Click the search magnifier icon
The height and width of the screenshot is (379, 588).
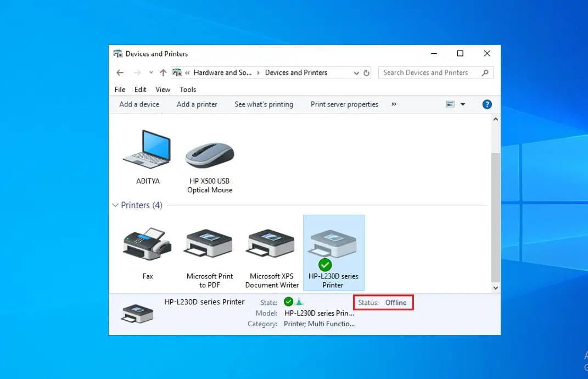pyautogui.click(x=485, y=73)
